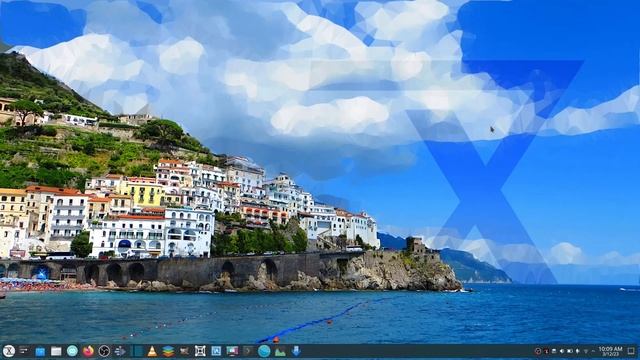Launch Firefox from the taskbar
The width and height of the screenshot is (640, 360).
pos(88,351)
